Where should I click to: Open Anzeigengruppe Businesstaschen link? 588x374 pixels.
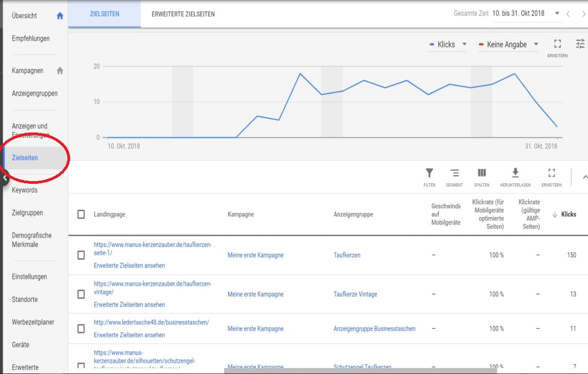point(375,329)
